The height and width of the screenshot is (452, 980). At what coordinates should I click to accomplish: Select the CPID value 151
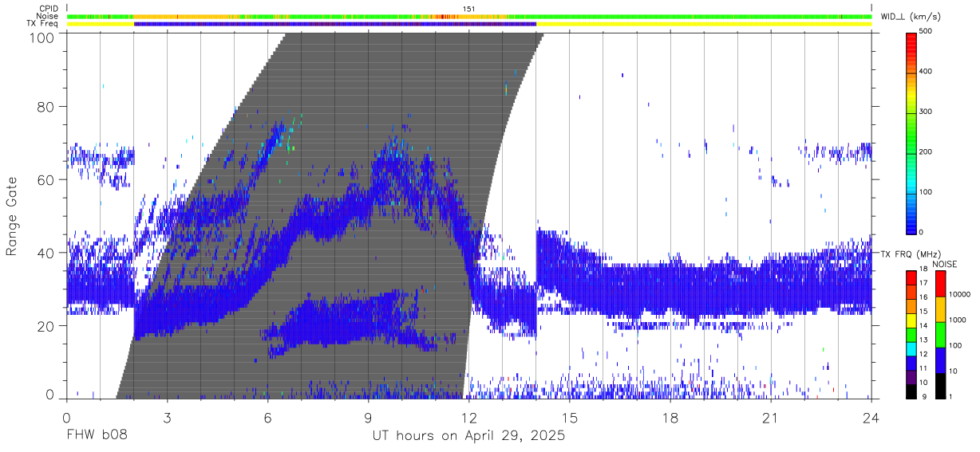[468, 9]
